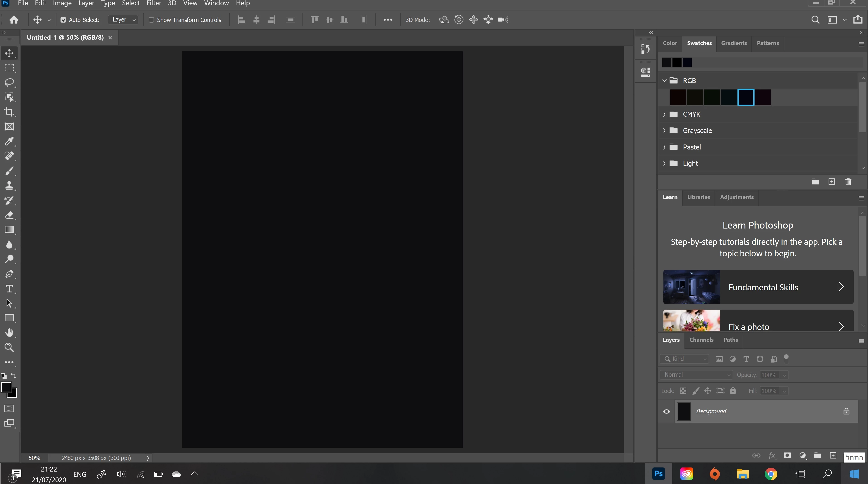
Task: Disable the Auto-Select checkbox
Action: 63,20
